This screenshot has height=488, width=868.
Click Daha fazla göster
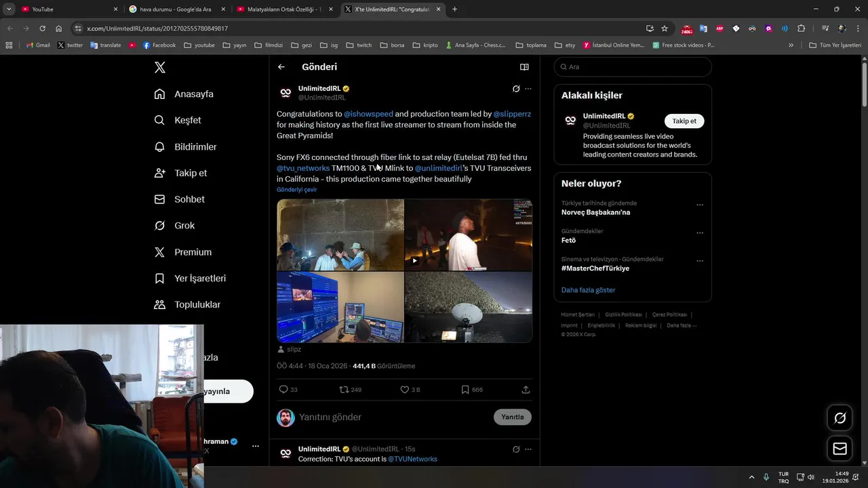coord(588,290)
